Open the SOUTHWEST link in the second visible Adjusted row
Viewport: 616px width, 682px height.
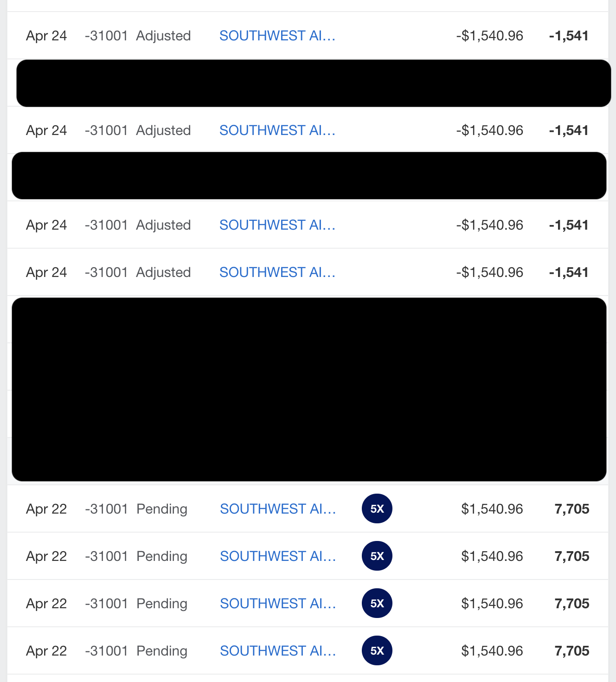pos(277,130)
